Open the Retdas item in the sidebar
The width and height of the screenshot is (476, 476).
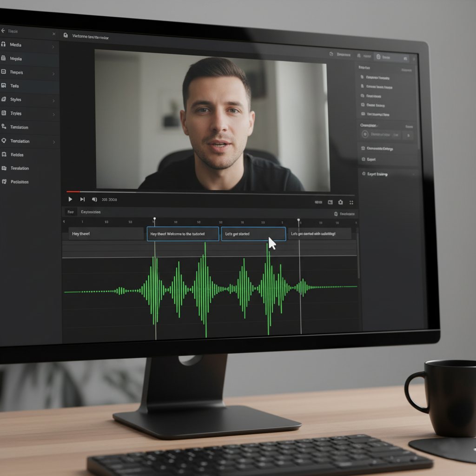coord(17,155)
